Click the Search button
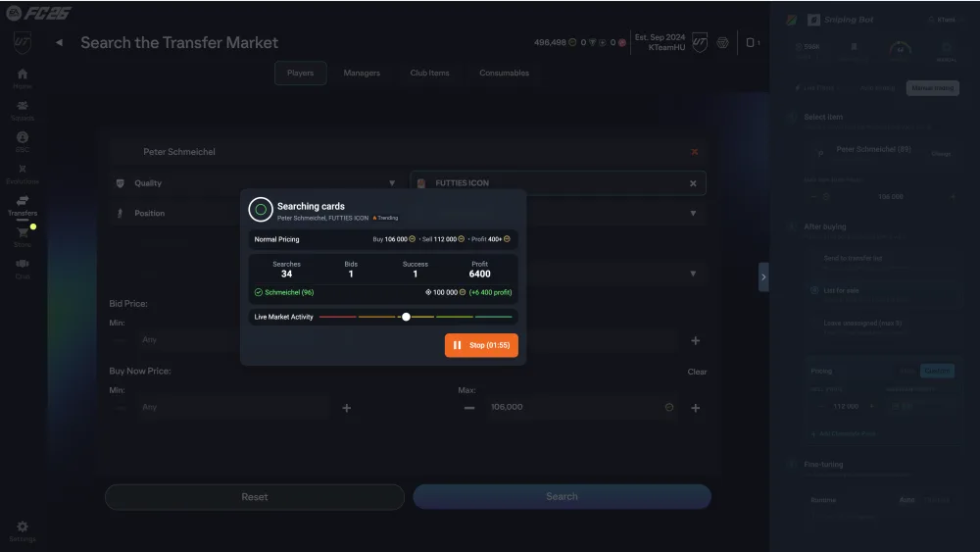The width and height of the screenshot is (980, 552). (562, 496)
